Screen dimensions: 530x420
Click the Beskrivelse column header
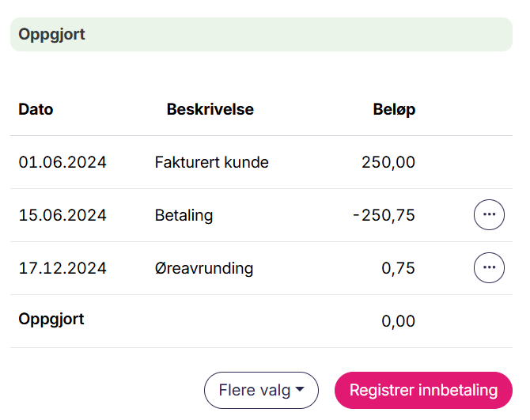(x=210, y=110)
